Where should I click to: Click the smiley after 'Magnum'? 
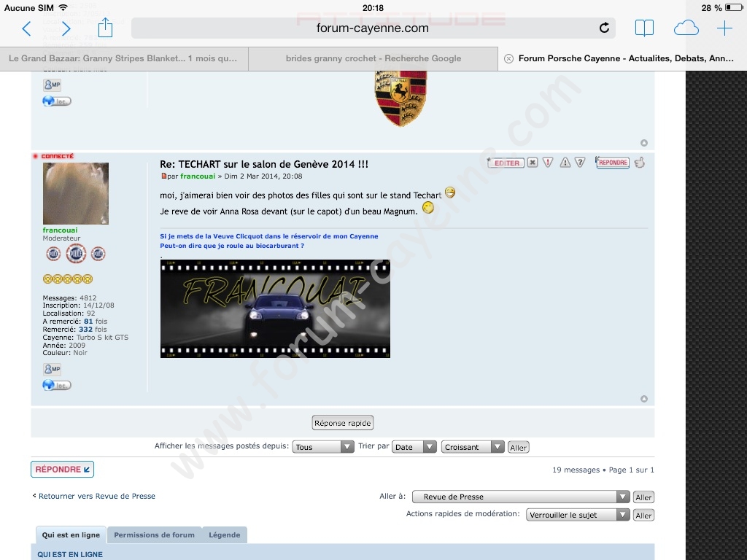[x=428, y=208]
